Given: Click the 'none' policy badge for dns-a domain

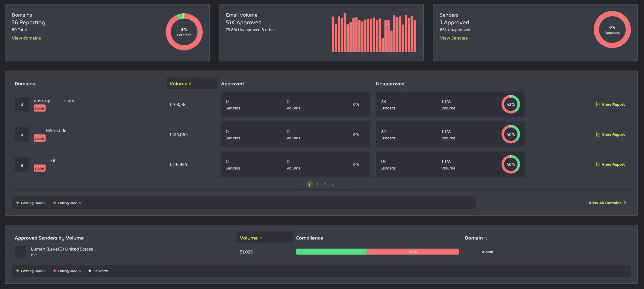Looking at the screenshot, I should click(39, 108).
